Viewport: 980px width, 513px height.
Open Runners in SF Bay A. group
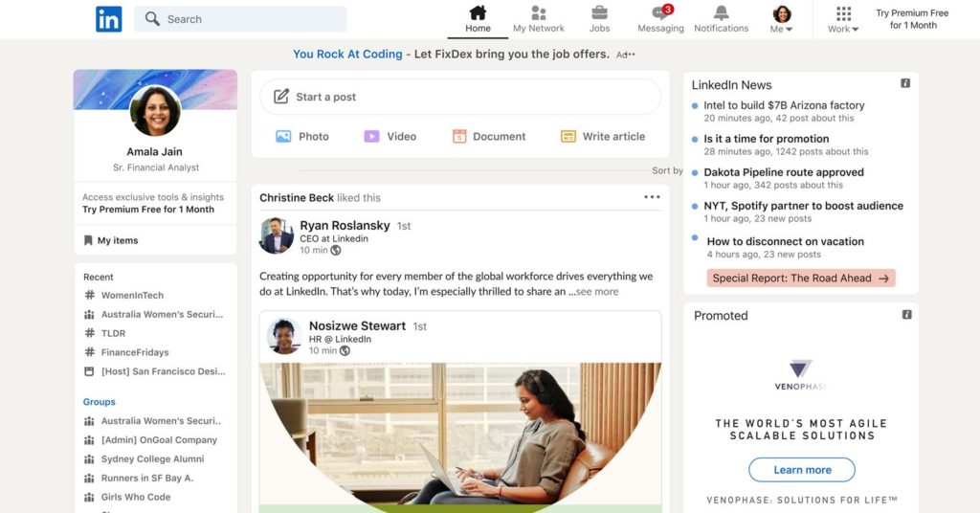[139, 478]
